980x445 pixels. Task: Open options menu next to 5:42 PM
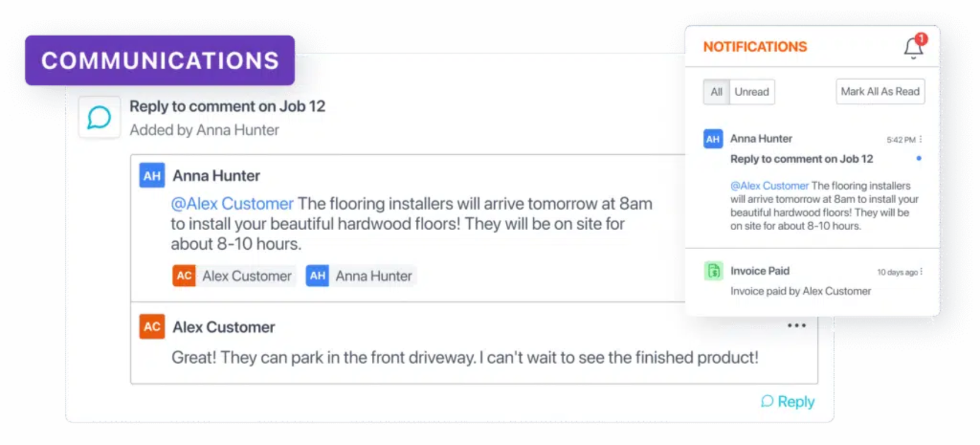coord(921,140)
